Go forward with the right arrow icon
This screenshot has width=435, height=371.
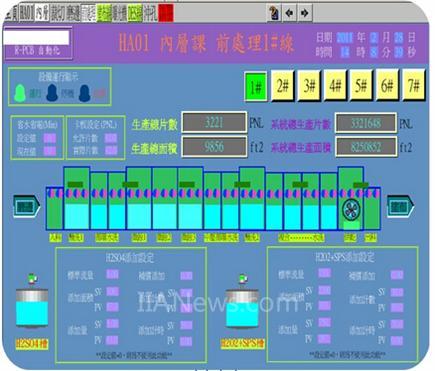click(x=305, y=13)
